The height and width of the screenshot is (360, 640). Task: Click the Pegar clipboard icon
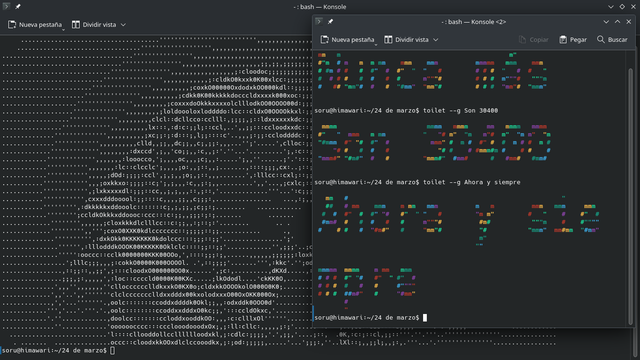(x=563, y=40)
